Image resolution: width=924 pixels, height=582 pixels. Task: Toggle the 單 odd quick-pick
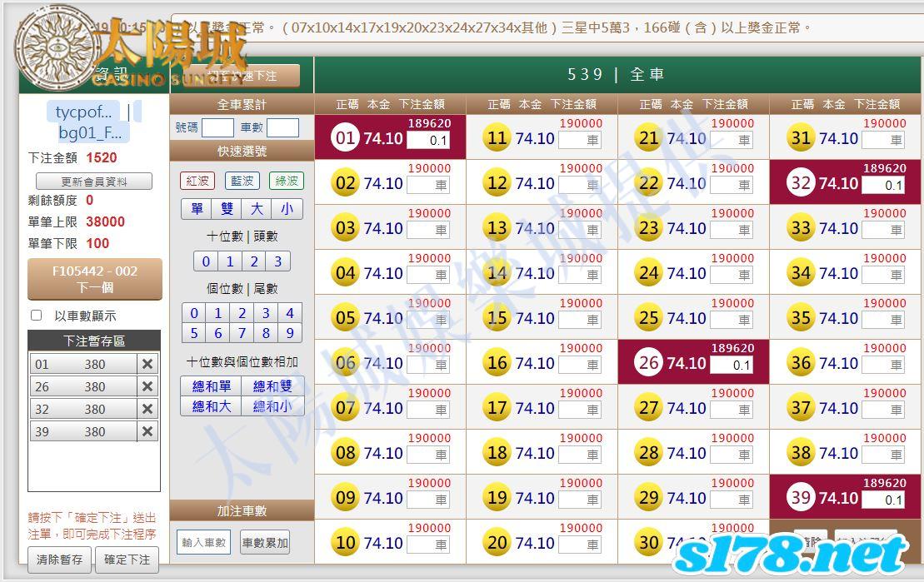(197, 208)
